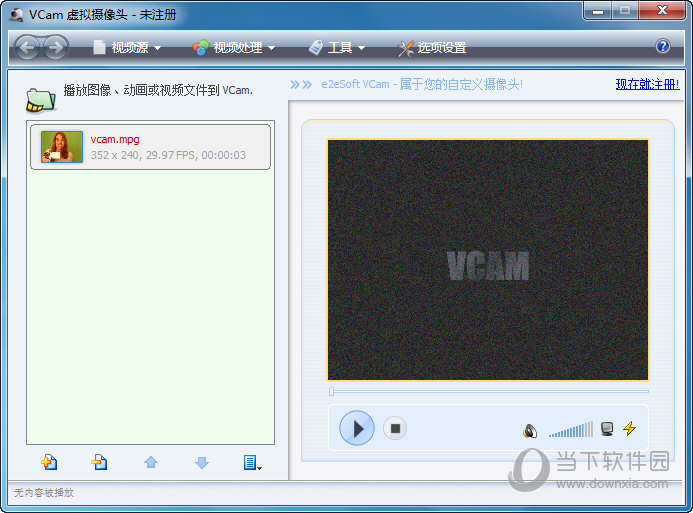Viewport: 693px width, 513px height.
Task: Close the VCam window
Action: pyautogui.click(x=662, y=10)
